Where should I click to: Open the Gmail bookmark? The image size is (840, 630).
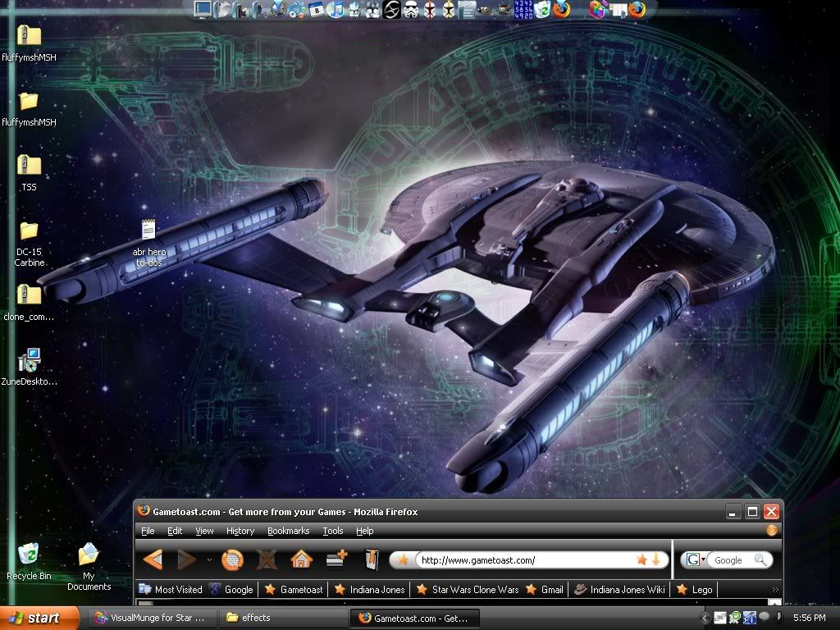(545, 589)
